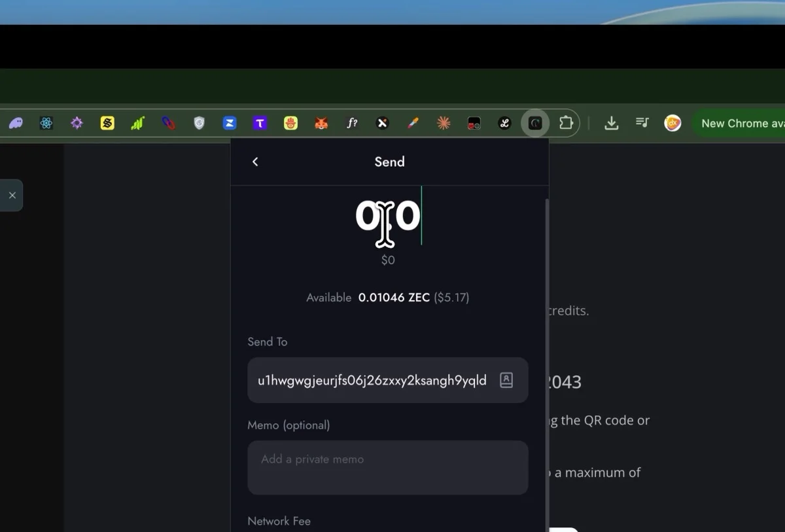Image resolution: width=785 pixels, height=532 pixels.
Task: Click the amount field showing 0.0
Action: (388, 216)
